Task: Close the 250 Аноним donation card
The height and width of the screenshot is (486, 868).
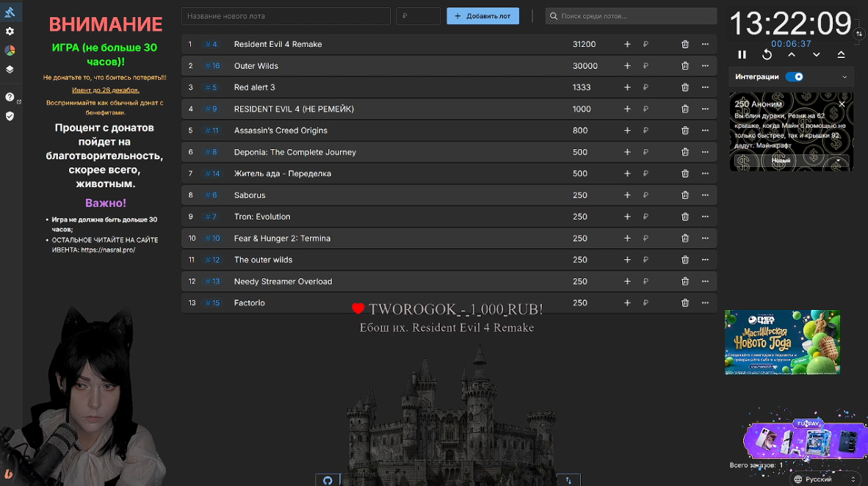Action: click(842, 104)
